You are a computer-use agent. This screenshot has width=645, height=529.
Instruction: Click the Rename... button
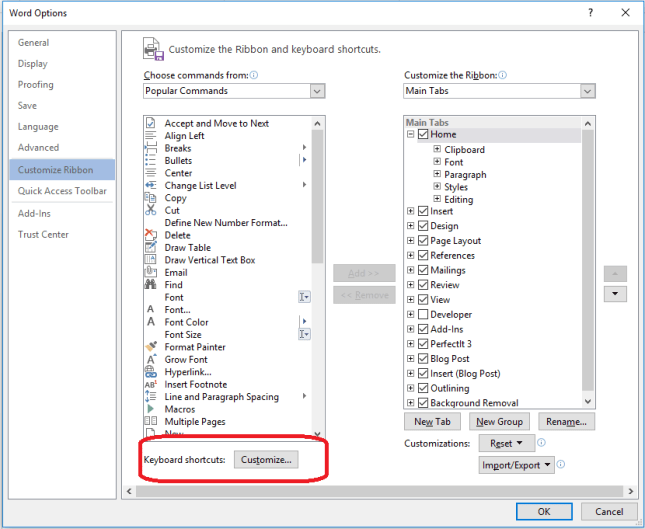click(566, 422)
